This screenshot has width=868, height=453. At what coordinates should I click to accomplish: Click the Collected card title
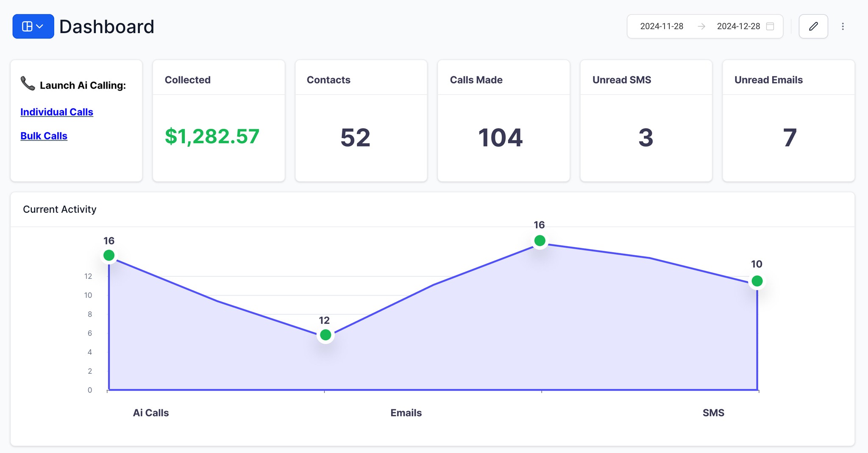(x=188, y=80)
